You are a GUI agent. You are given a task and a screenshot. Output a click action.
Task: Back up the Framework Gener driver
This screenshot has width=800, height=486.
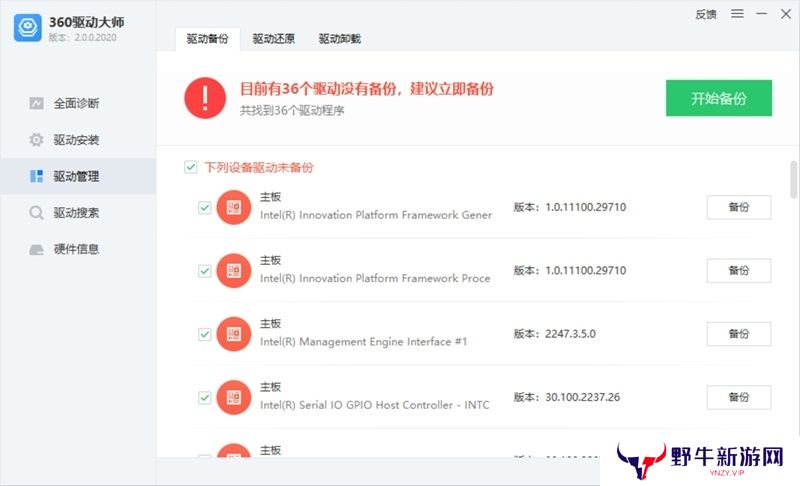pyautogui.click(x=739, y=207)
